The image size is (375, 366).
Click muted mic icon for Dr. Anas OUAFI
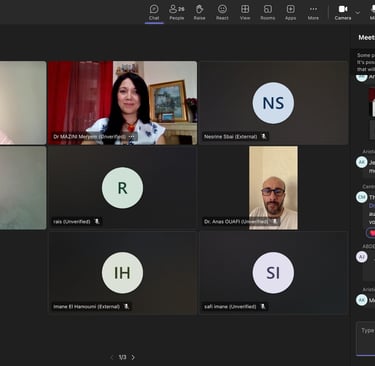click(275, 221)
